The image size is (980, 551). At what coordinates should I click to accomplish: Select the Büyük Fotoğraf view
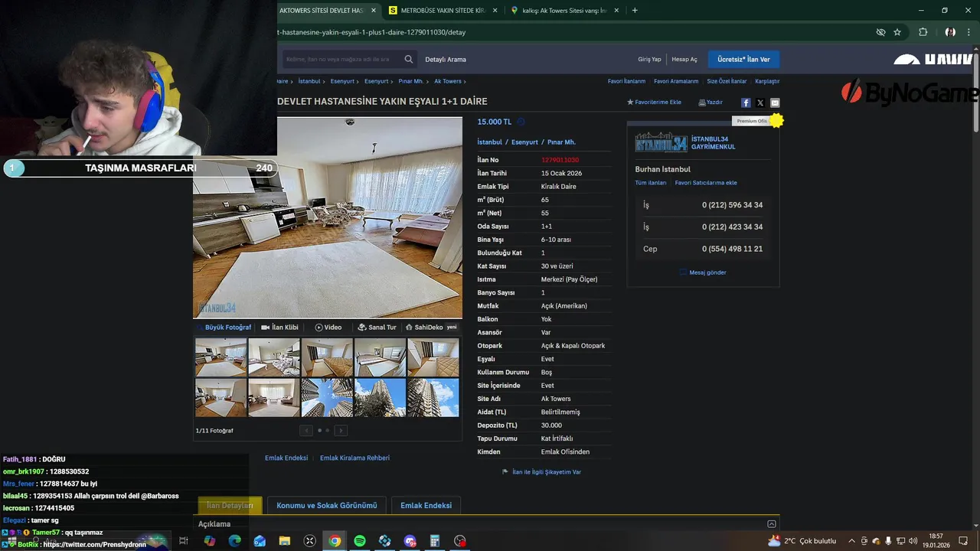point(224,328)
